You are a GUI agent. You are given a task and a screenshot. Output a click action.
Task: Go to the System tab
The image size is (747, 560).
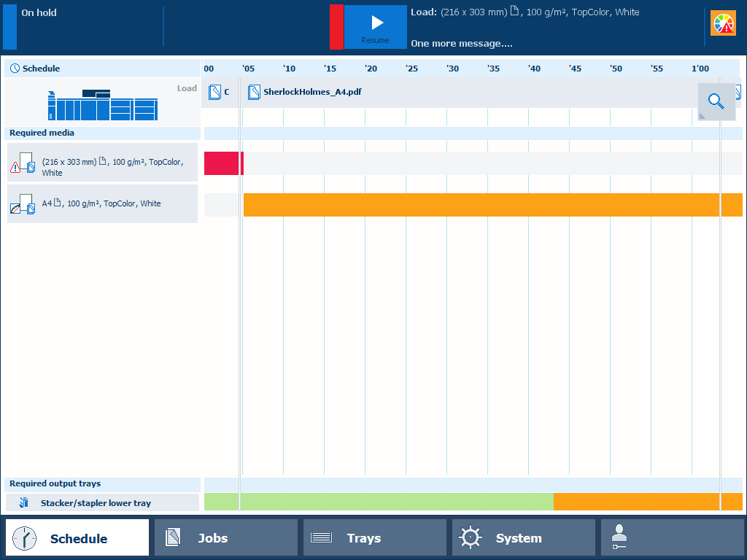click(523, 538)
